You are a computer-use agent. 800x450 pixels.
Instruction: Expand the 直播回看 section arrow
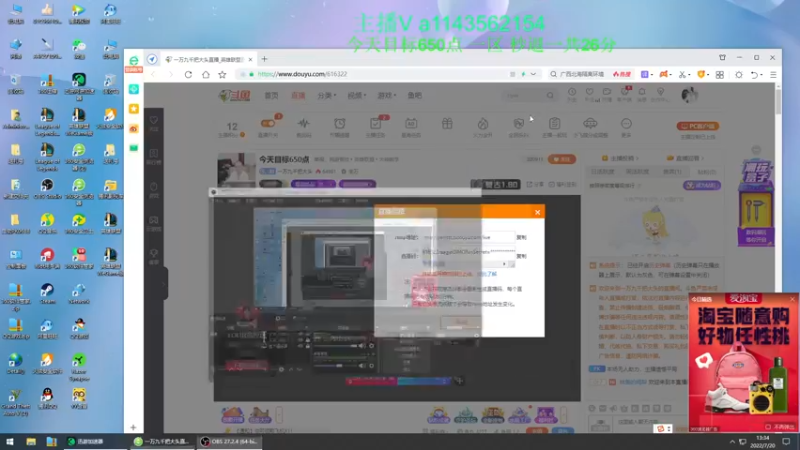point(703,159)
